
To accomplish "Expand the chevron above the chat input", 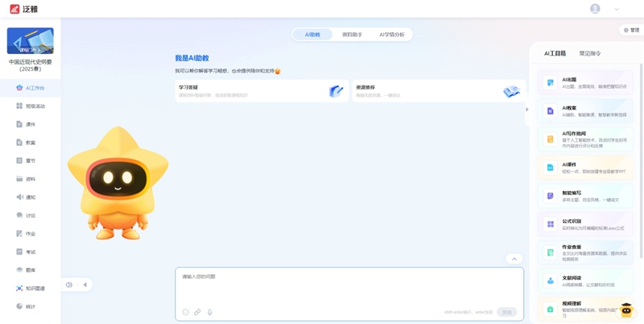I will (x=514, y=259).
